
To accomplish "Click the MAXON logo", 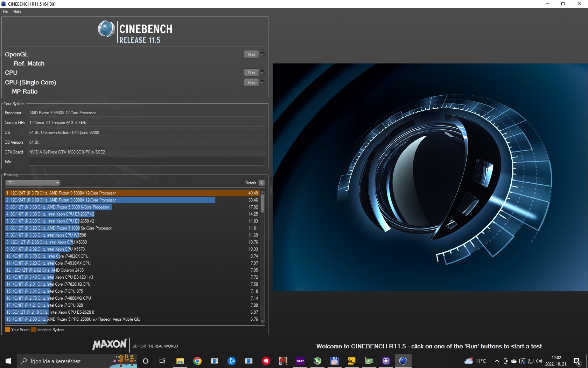I will pyautogui.click(x=110, y=344).
